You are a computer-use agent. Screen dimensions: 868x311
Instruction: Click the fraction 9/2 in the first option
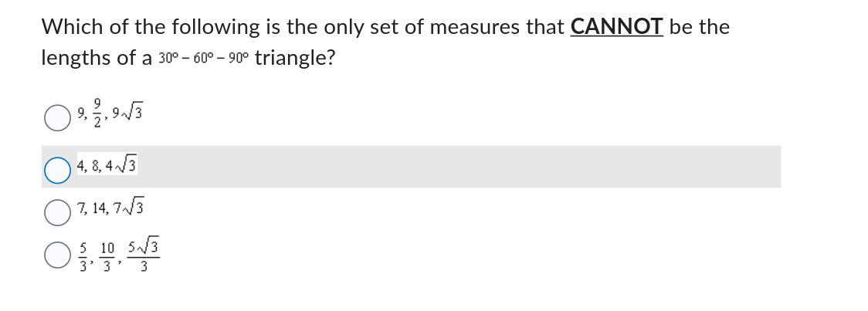click(97, 114)
